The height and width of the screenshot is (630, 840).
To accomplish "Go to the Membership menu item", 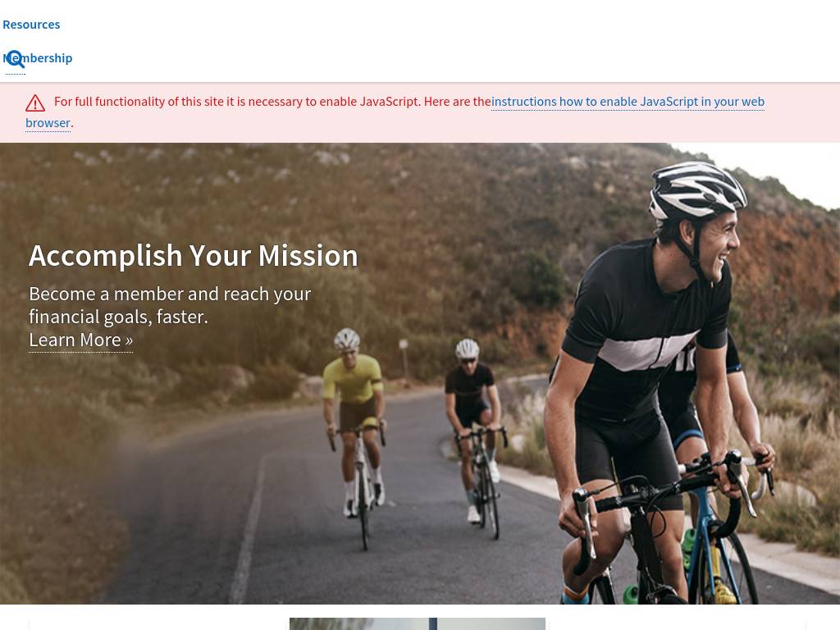I will 38,58.
